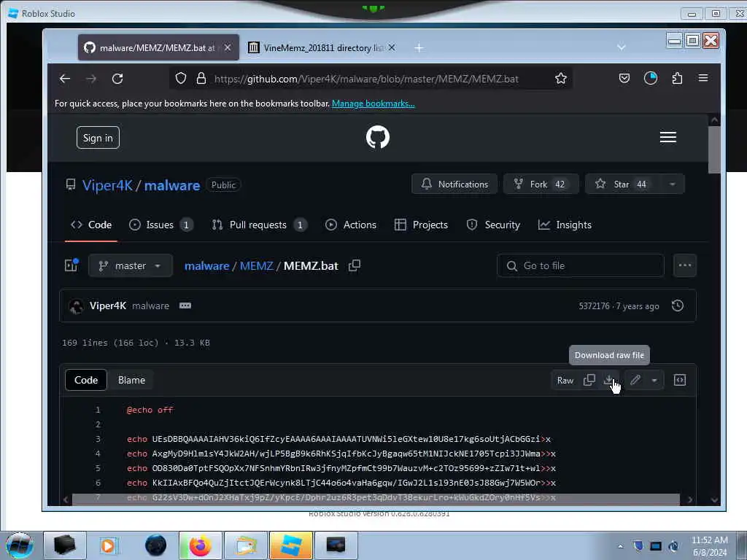Click the Manage bookmarks link
The height and width of the screenshot is (560, 747).
click(x=373, y=104)
